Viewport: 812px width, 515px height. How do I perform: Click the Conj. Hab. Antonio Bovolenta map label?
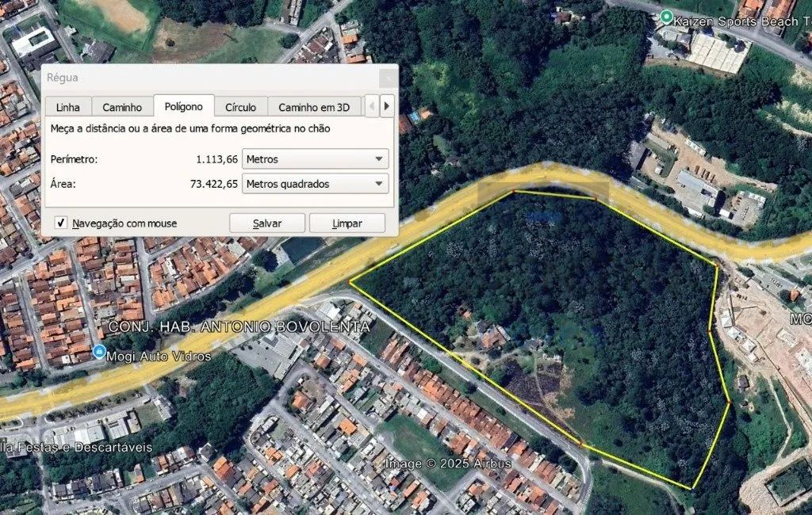point(239,326)
